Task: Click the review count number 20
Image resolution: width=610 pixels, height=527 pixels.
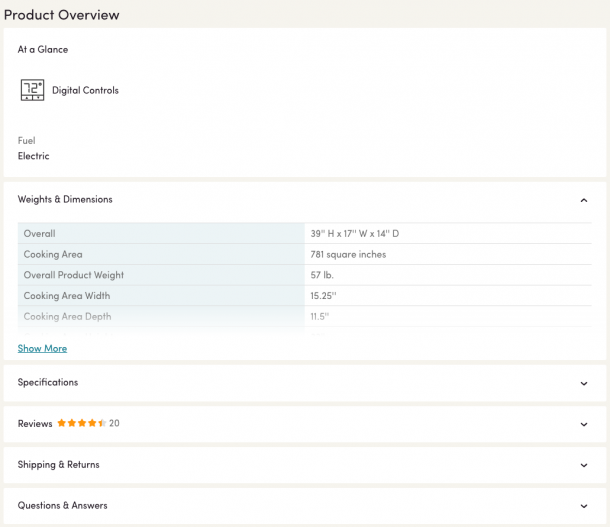Action: tap(114, 423)
